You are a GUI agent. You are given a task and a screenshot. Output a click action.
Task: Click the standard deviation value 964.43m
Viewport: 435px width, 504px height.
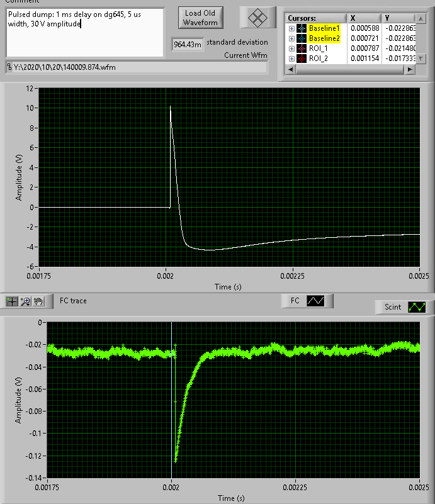(188, 44)
